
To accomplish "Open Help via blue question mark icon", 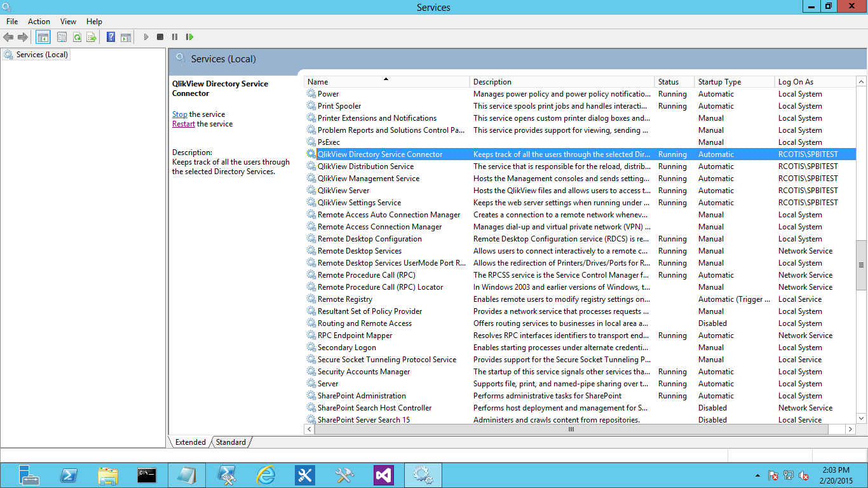I will coord(111,37).
